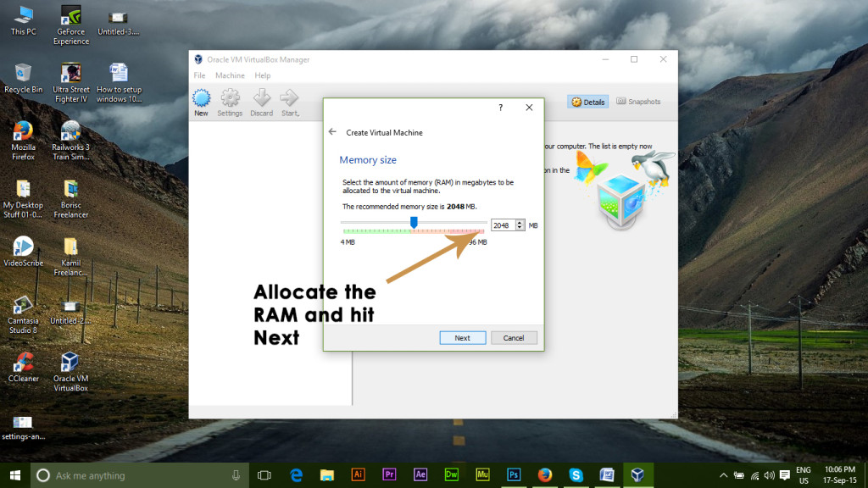Select the settings-an desktop file
868x488 pixels.
click(x=23, y=428)
